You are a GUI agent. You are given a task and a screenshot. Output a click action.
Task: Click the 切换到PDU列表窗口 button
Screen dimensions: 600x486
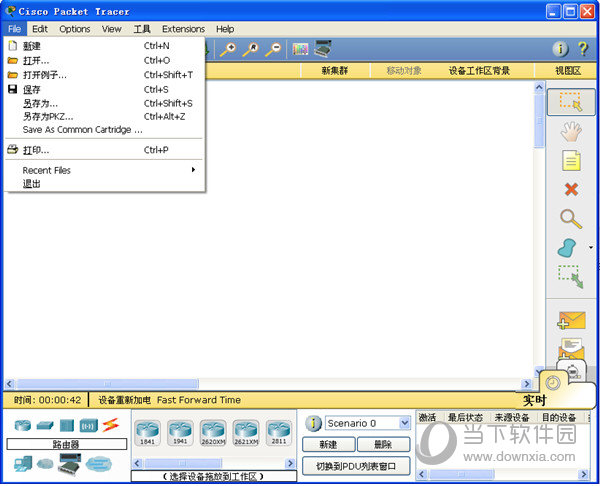coord(356,466)
